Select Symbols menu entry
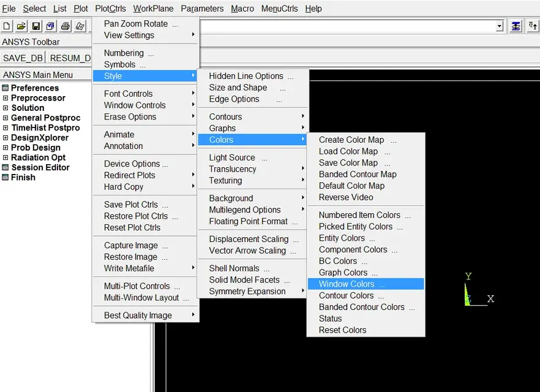 (146, 64)
